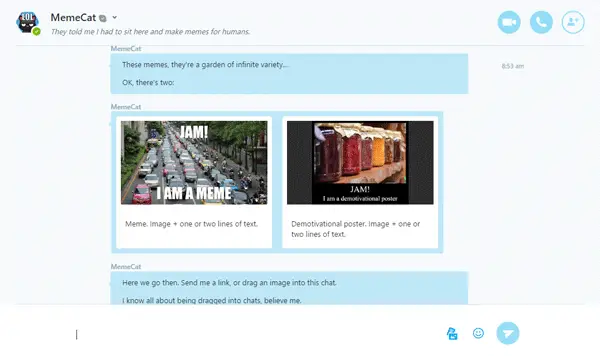Click the 'garden of infinite variety' message bubble
This screenshot has width=600, height=360.
(x=289, y=73)
